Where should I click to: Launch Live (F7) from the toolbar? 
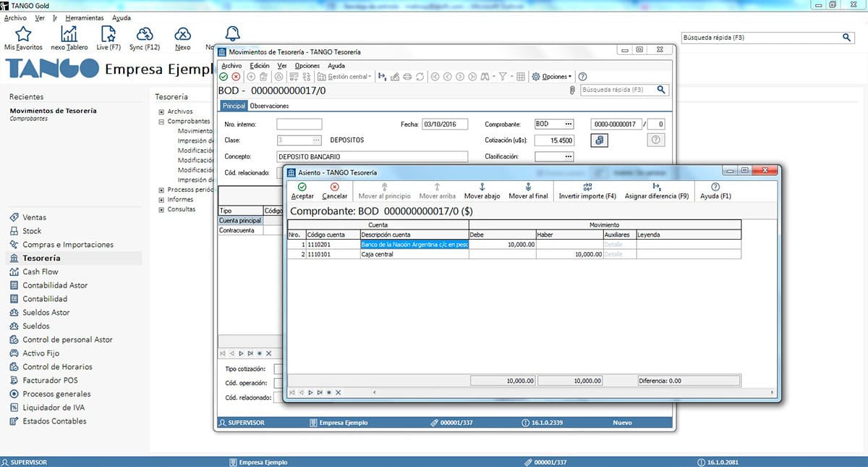pos(108,38)
